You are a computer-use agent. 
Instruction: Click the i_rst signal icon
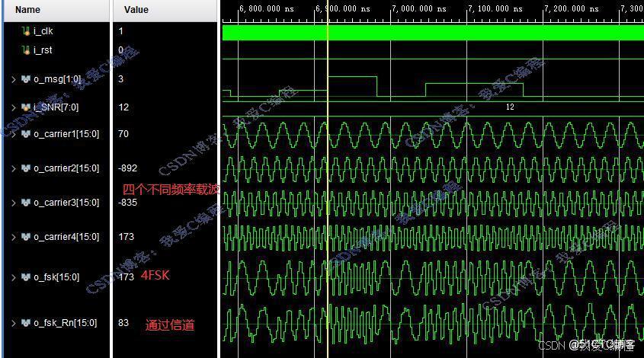coord(26,50)
